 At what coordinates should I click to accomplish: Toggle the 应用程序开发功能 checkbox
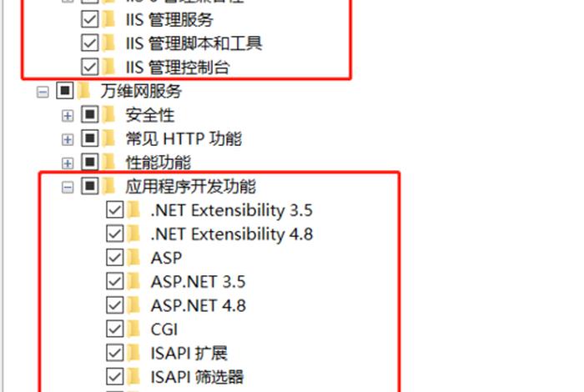[90, 186]
